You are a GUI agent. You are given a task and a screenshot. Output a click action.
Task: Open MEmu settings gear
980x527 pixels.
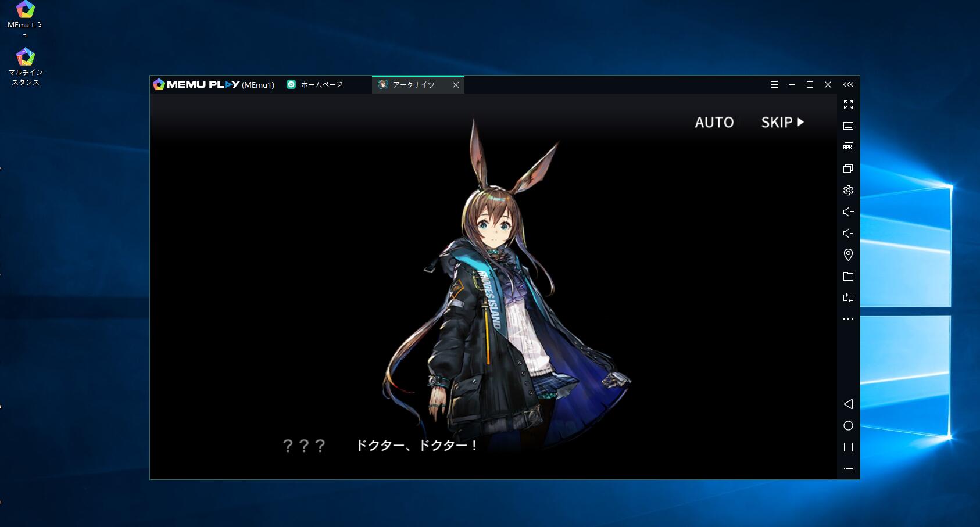[848, 191]
